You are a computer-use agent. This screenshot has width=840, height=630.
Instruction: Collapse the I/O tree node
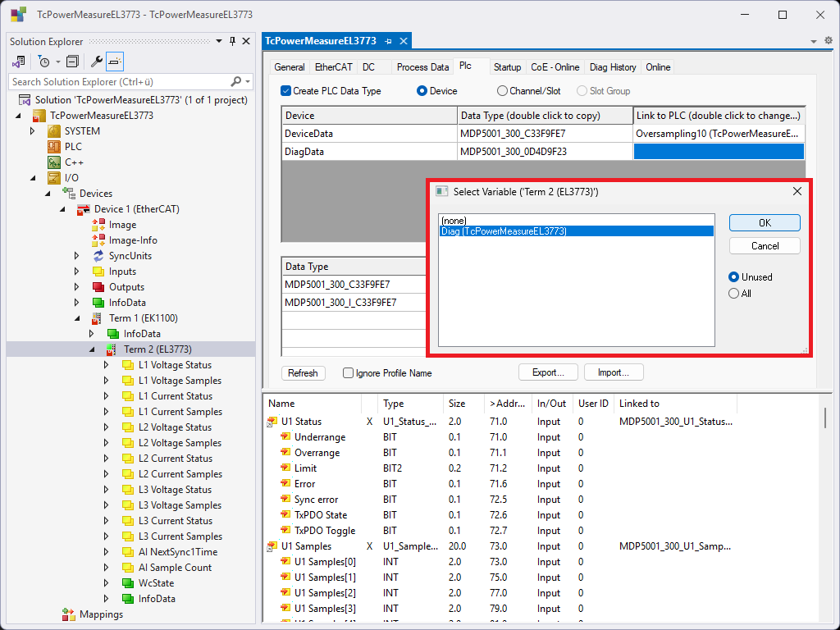coord(33,178)
